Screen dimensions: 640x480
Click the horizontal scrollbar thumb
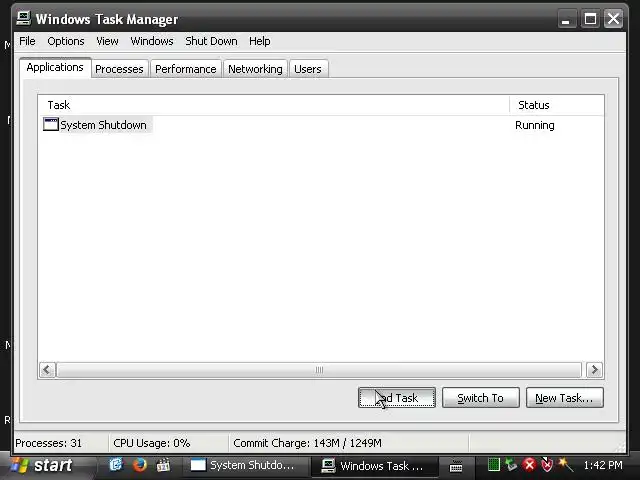coord(319,370)
